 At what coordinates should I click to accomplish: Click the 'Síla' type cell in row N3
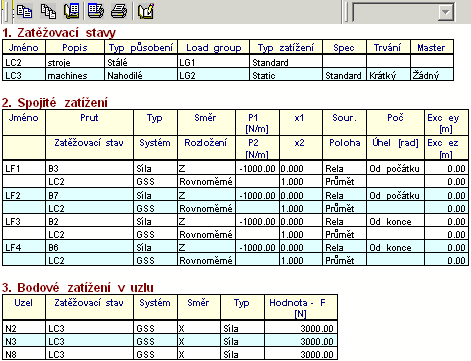[242, 341]
